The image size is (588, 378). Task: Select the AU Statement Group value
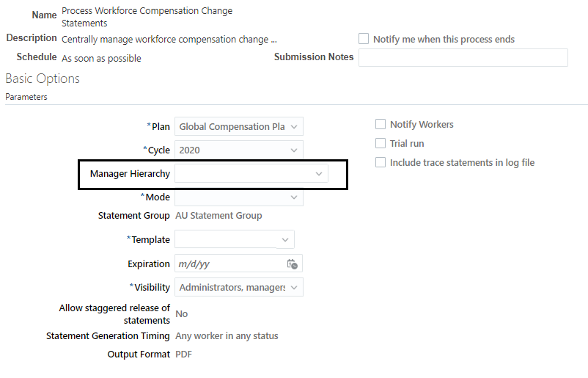[218, 216]
